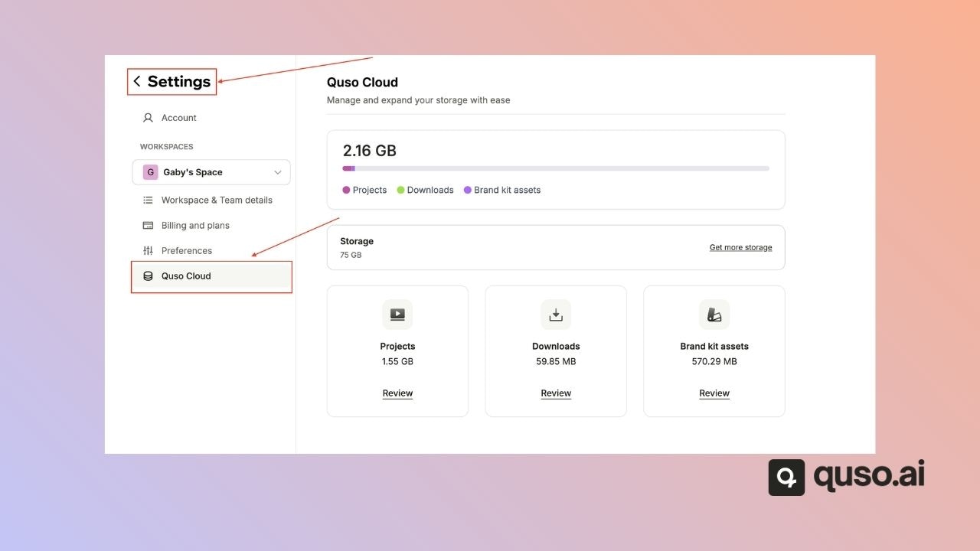Click the Brand kit assets swatch icon
The image size is (980, 551).
pos(714,315)
